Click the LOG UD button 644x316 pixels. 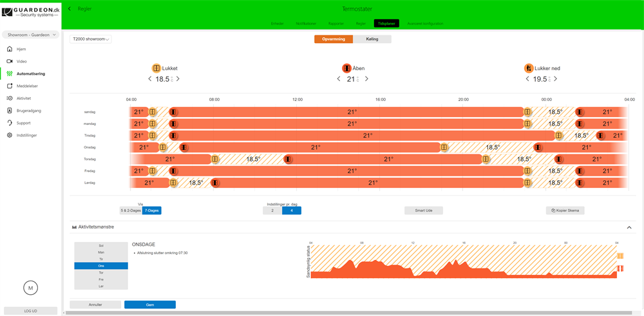(x=30, y=311)
